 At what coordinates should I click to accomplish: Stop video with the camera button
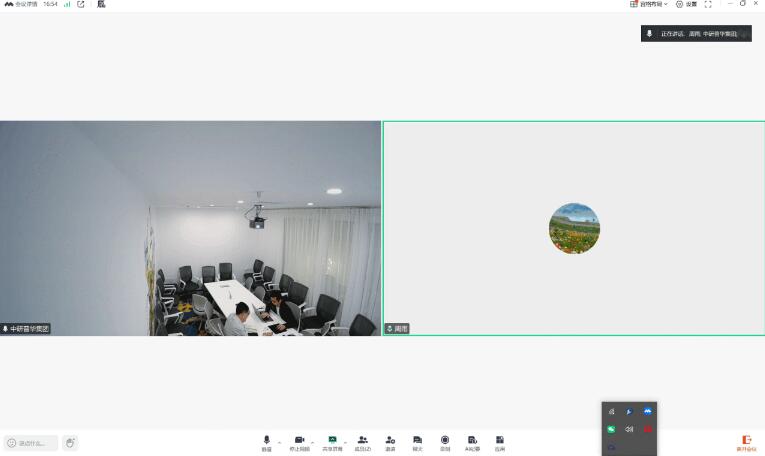click(299, 441)
